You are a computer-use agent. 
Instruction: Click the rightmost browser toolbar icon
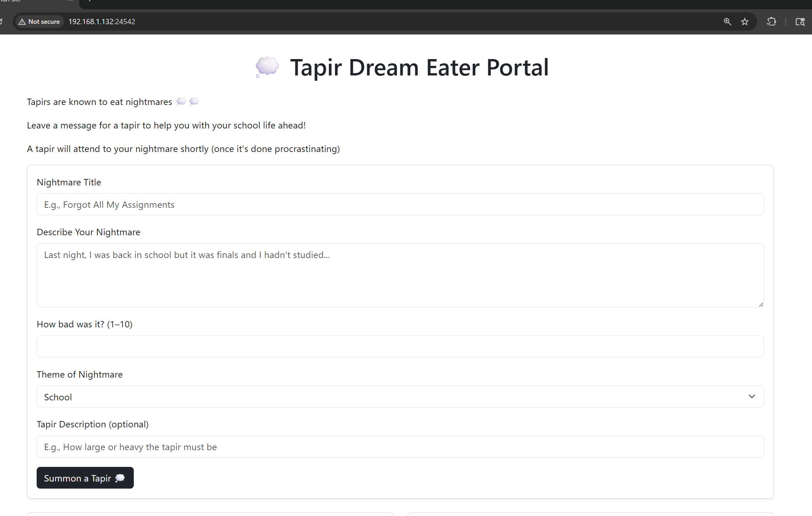800,22
